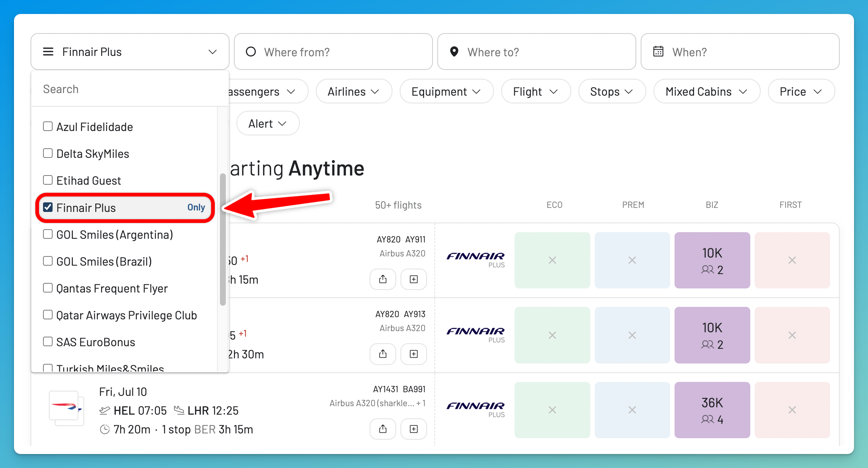Click the program list scrollbar thumb

point(223,239)
